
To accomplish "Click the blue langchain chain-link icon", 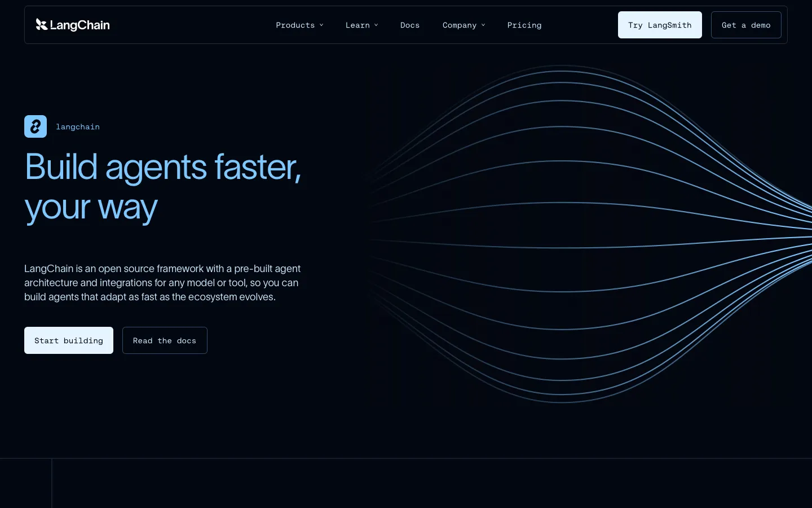I will pos(36,126).
